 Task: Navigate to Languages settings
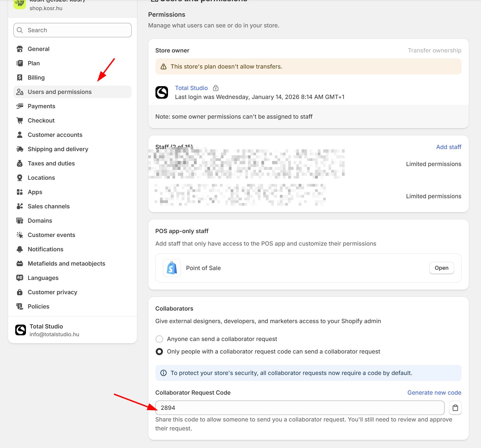(x=43, y=278)
